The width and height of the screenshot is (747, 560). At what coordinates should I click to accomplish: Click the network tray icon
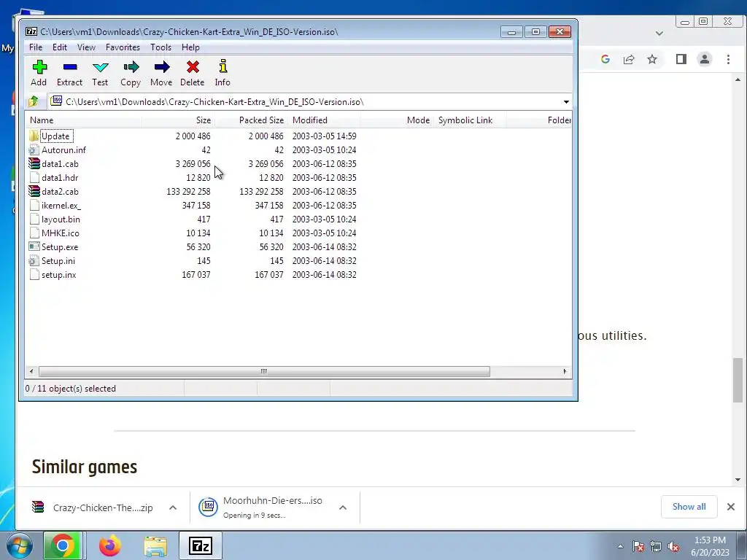click(x=656, y=547)
